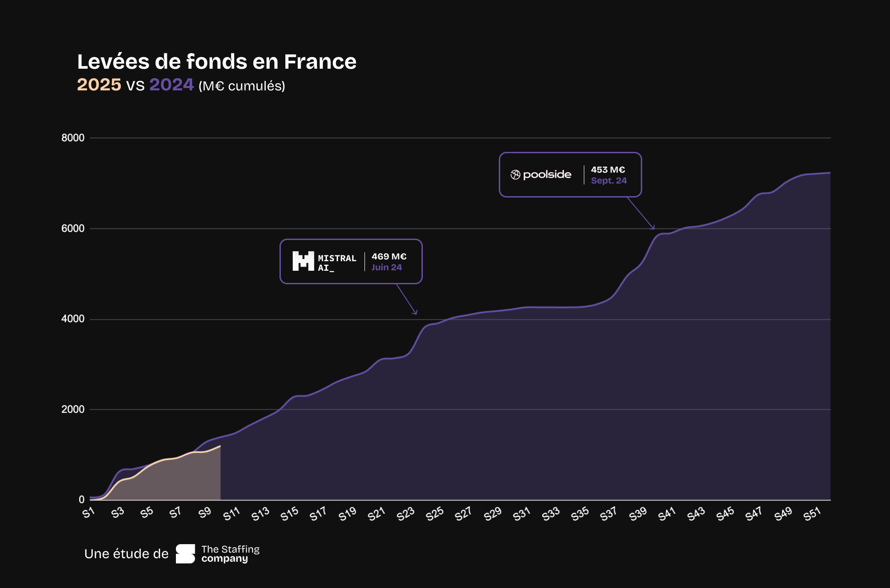Click the S9 week axis label
The width and height of the screenshot is (890, 588).
coord(204,513)
